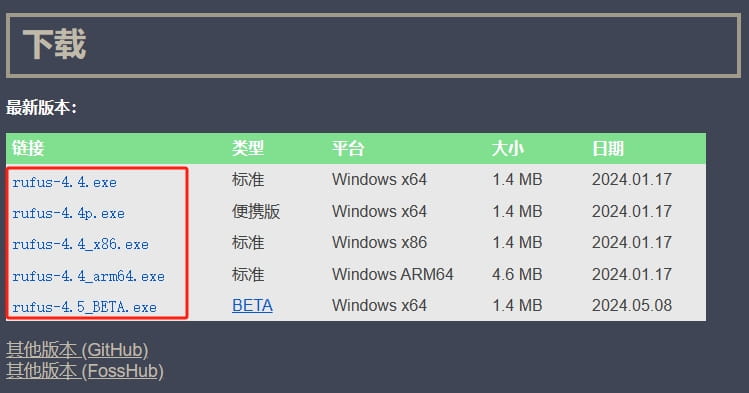Download the portable rufus-4.4p.exe file
This screenshot has width=749, height=393.
[x=68, y=213]
